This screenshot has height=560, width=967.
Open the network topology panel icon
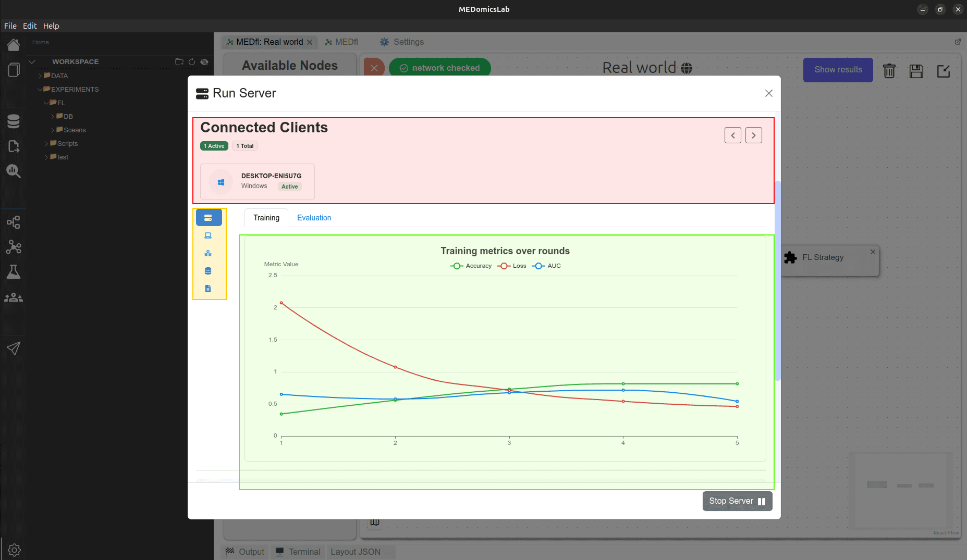click(209, 253)
